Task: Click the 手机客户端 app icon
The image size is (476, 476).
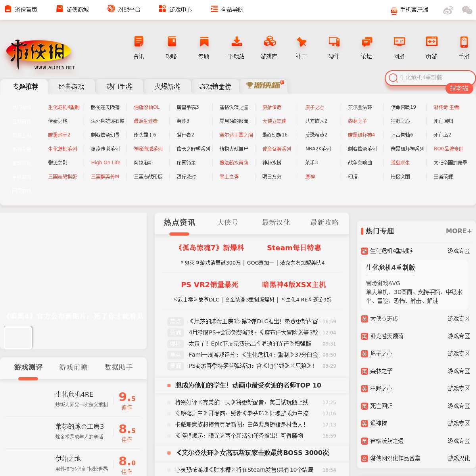Action: pos(394,11)
